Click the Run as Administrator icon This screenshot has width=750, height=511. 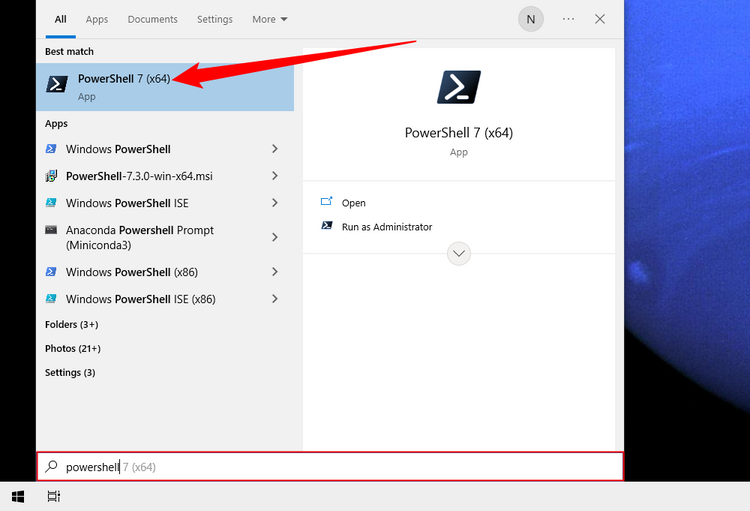click(x=327, y=225)
